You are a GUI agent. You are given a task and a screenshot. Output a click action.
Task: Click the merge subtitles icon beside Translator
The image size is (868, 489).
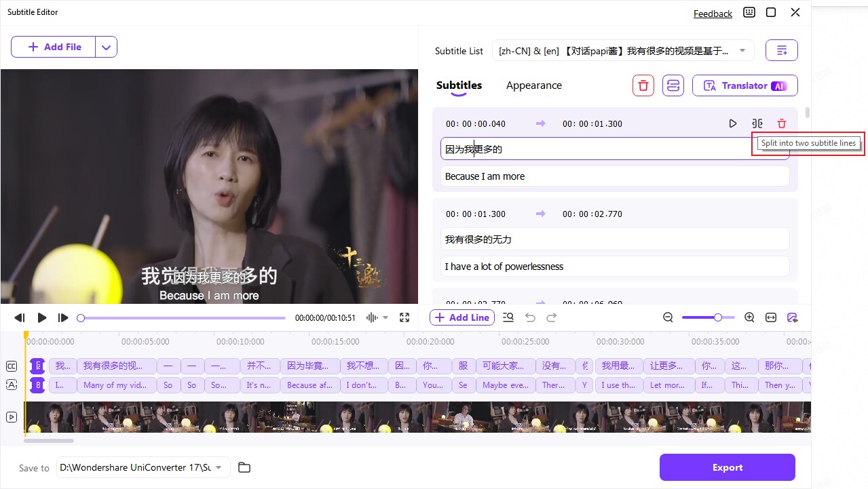pyautogui.click(x=673, y=85)
